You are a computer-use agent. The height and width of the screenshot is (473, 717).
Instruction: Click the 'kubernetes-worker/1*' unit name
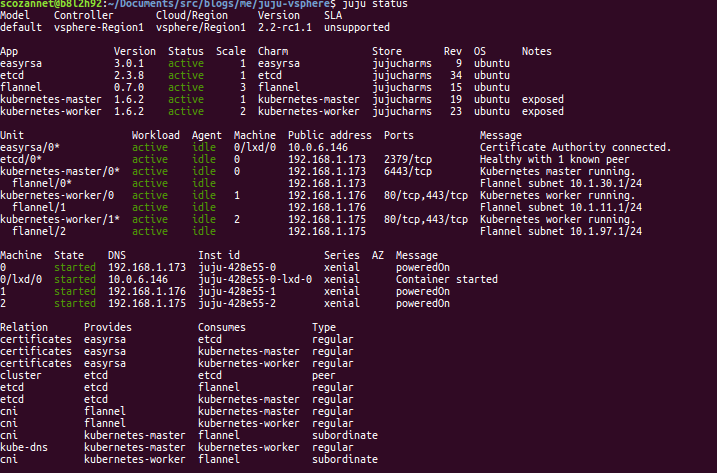click(x=60, y=218)
